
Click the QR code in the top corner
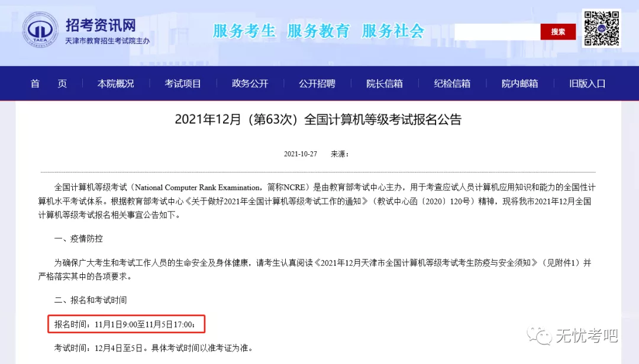click(602, 28)
